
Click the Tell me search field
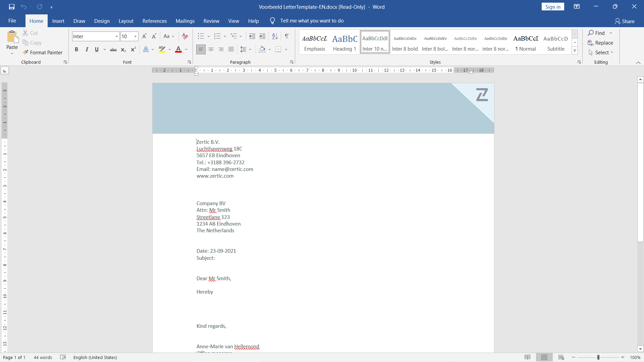pos(312,21)
